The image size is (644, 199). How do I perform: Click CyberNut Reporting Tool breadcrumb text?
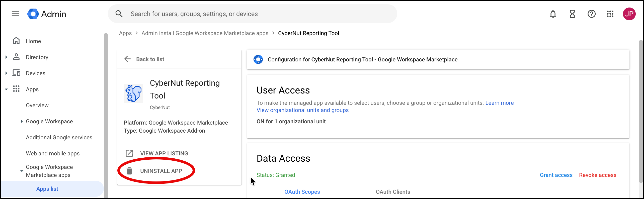[308, 33]
